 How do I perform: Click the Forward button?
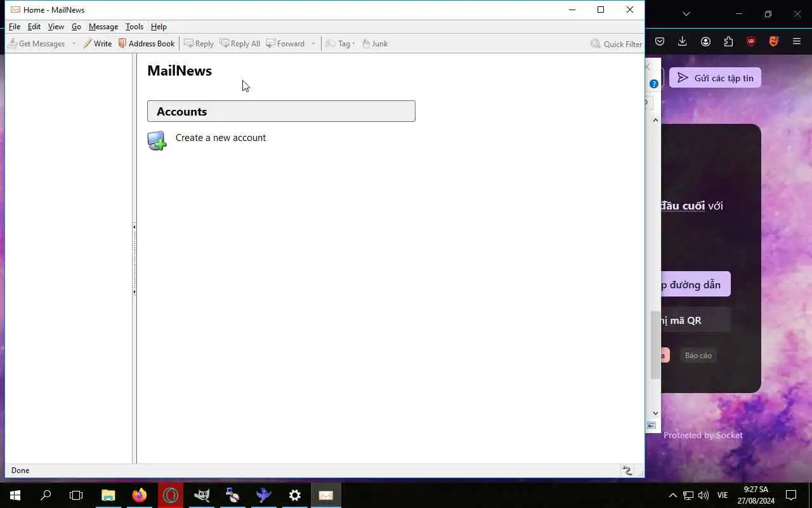coord(285,44)
